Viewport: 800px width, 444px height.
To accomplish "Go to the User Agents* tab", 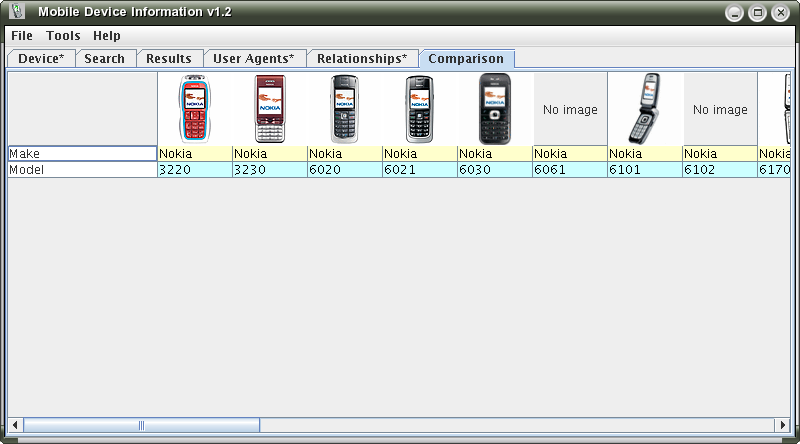I will click(x=254, y=59).
